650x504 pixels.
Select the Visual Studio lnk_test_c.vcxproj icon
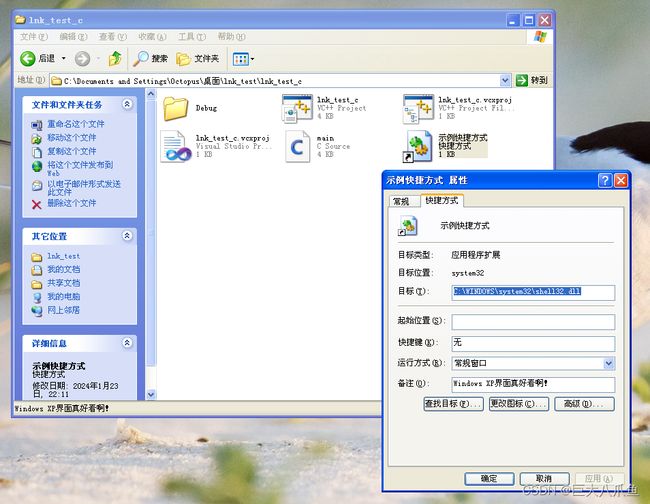click(x=175, y=146)
